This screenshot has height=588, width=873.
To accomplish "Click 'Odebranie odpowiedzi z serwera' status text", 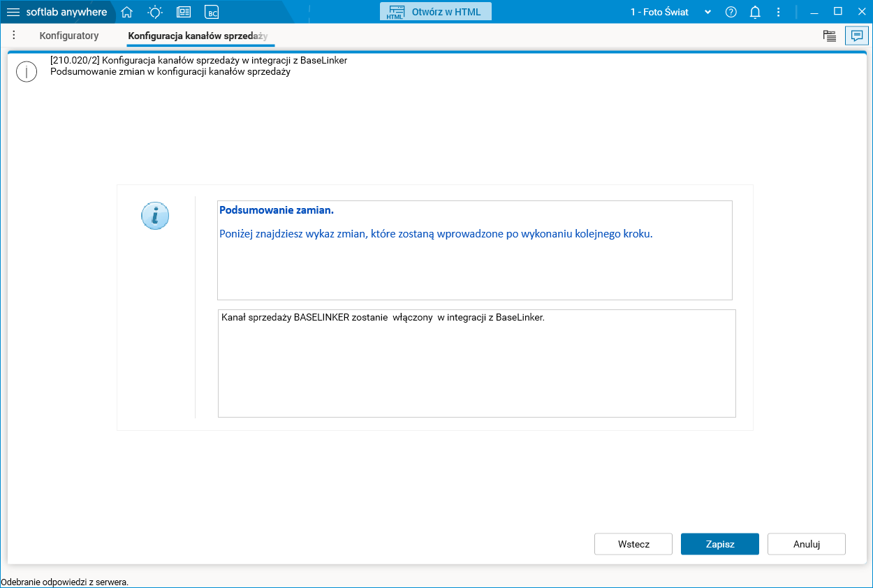I will pos(65,582).
